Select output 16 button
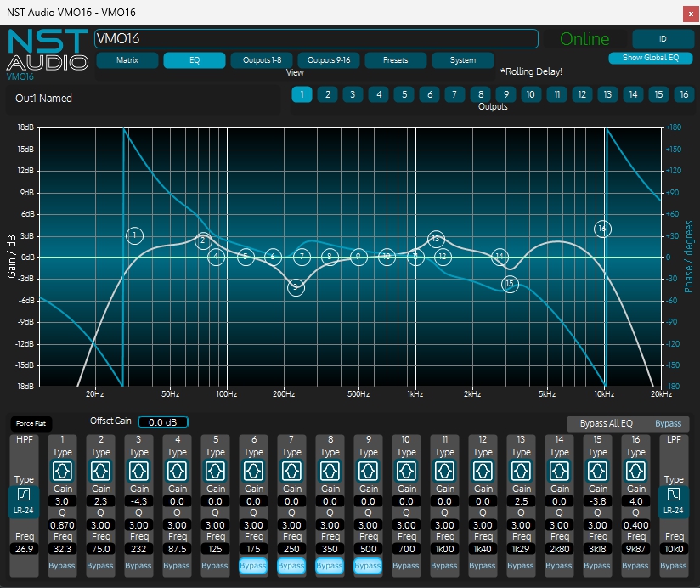 point(684,94)
